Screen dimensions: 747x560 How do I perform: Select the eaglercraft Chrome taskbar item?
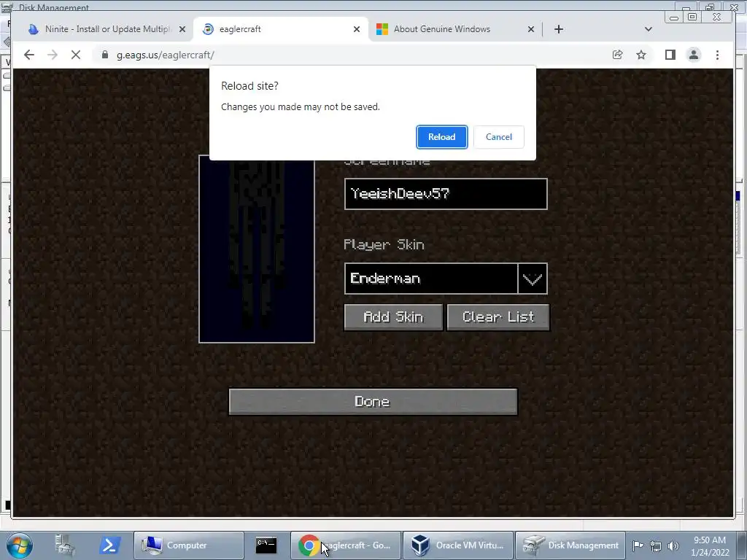tap(346, 545)
